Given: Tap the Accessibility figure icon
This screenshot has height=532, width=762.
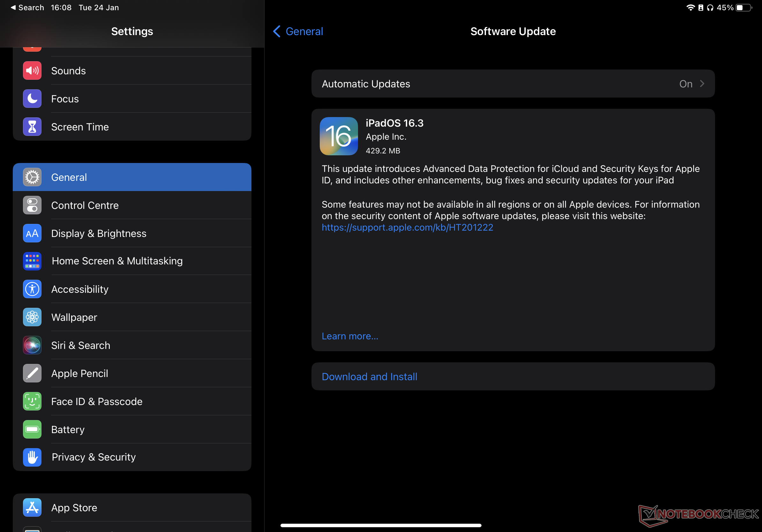Looking at the screenshot, I should pos(32,289).
